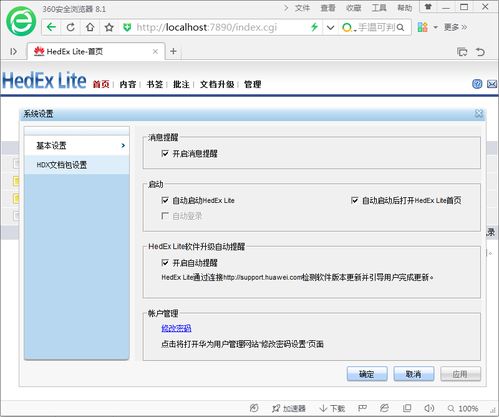Open the 文档升级 menu item
The width and height of the screenshot is (499, 417).
tap(217, 84)
